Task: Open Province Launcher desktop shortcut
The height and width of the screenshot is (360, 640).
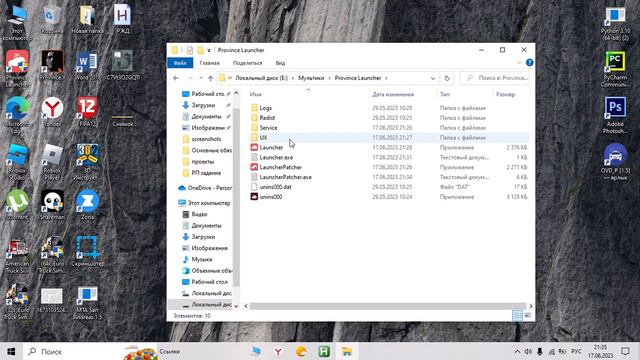Action: click(17, 69)
